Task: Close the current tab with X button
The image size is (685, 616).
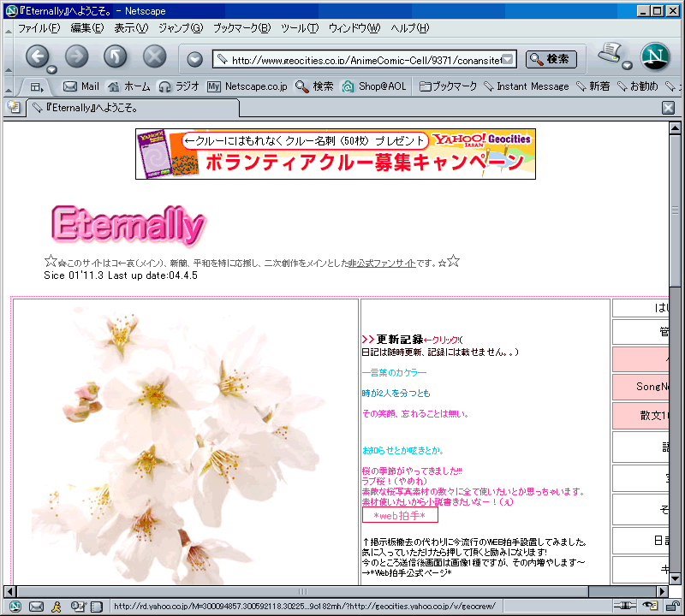Action: point(668,108)
